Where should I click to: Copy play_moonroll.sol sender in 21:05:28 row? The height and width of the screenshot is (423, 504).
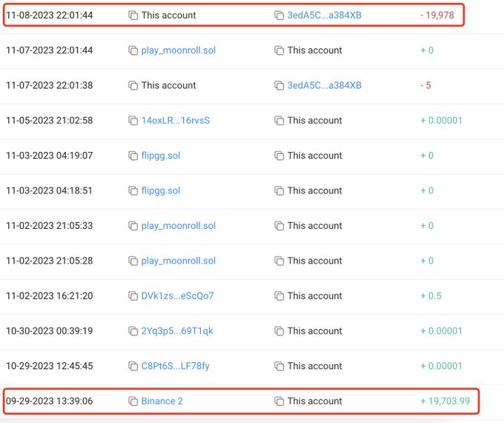click(133, 261)
